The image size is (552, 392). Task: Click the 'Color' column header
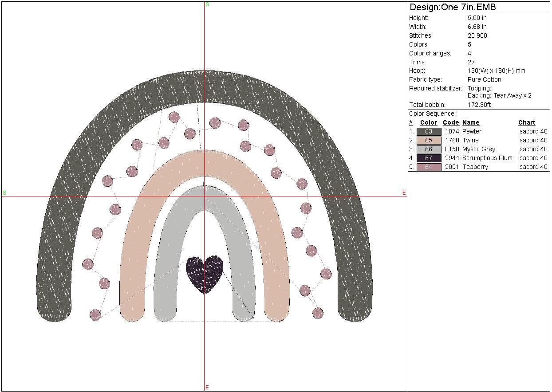click(x=429, y=122)
